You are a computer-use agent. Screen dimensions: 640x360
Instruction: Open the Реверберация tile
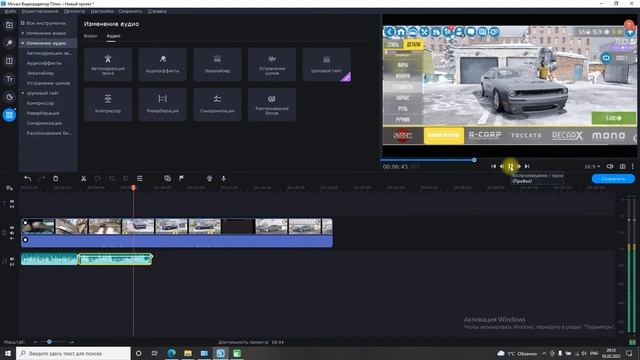(162, 104)
